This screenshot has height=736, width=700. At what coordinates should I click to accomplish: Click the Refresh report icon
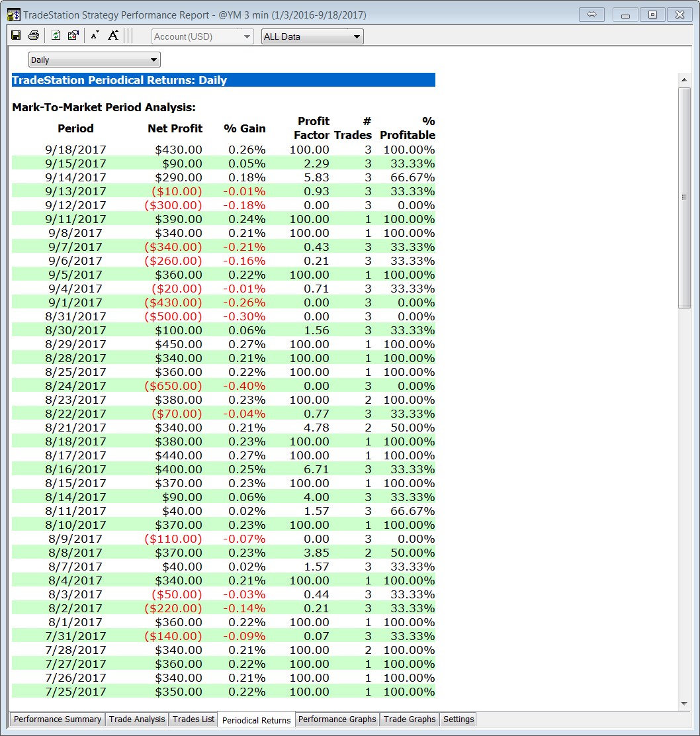(x=56, y=36)
